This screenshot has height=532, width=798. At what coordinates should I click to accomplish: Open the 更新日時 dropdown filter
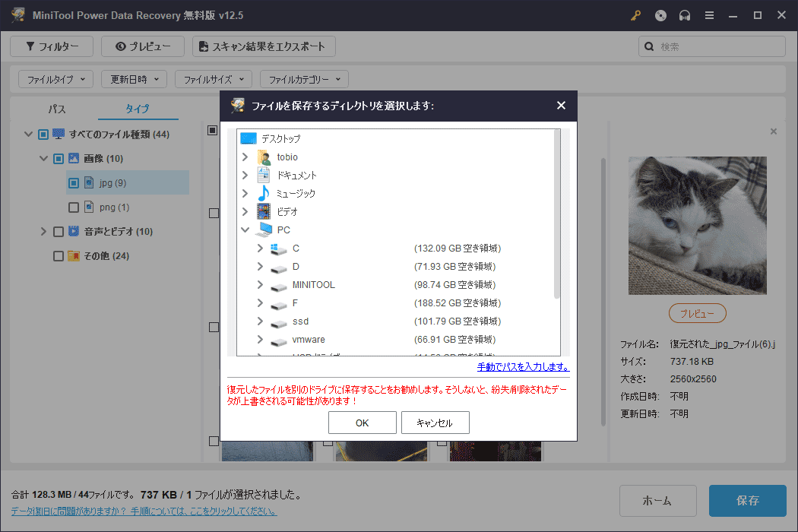coord(135,79)
